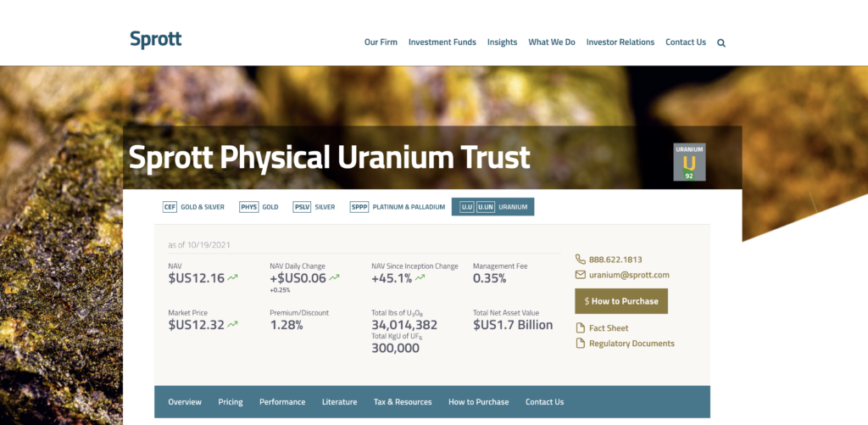
Task: Click the Regulatory Documents file icon
Action: coord(581,344)
